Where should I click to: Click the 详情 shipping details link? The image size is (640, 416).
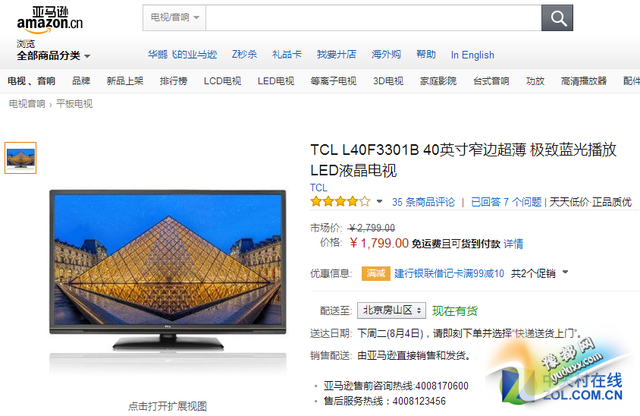point(513,244)
